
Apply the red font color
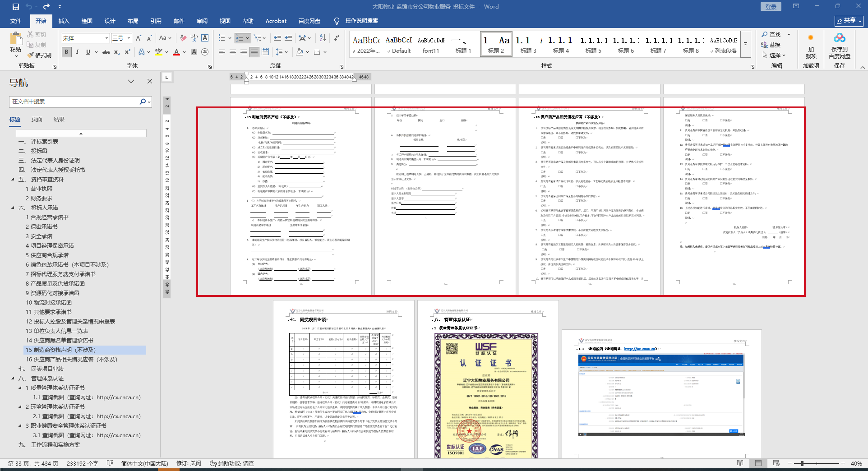click(x=176, y=52)
